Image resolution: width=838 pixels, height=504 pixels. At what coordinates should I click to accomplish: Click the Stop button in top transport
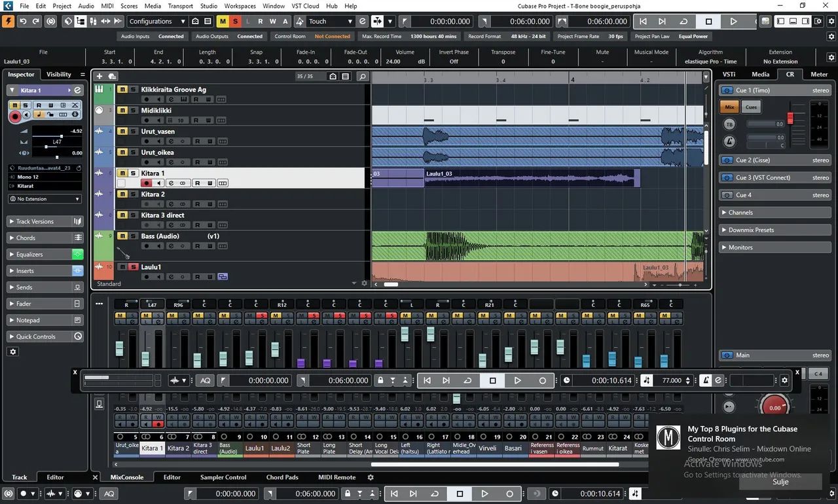click(x=708, y=22)
